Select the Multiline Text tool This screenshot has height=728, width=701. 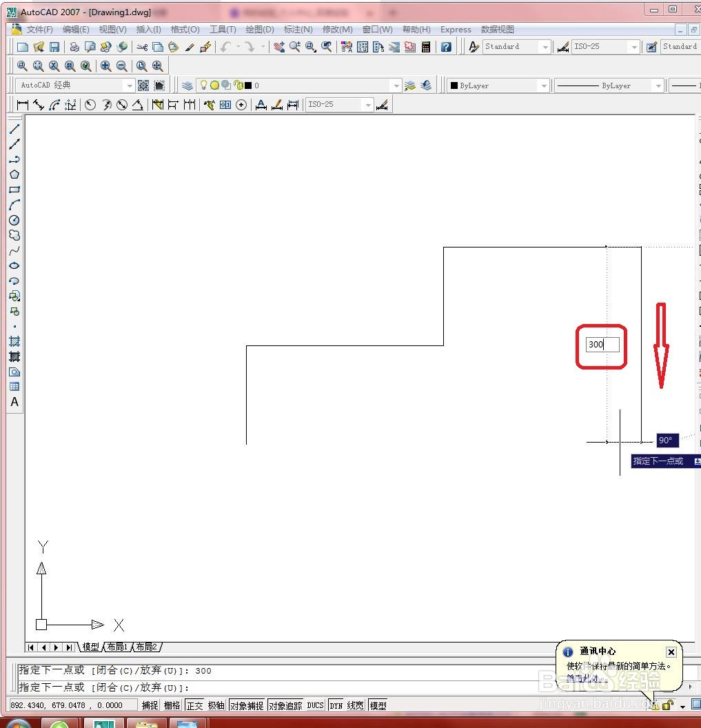14,402
